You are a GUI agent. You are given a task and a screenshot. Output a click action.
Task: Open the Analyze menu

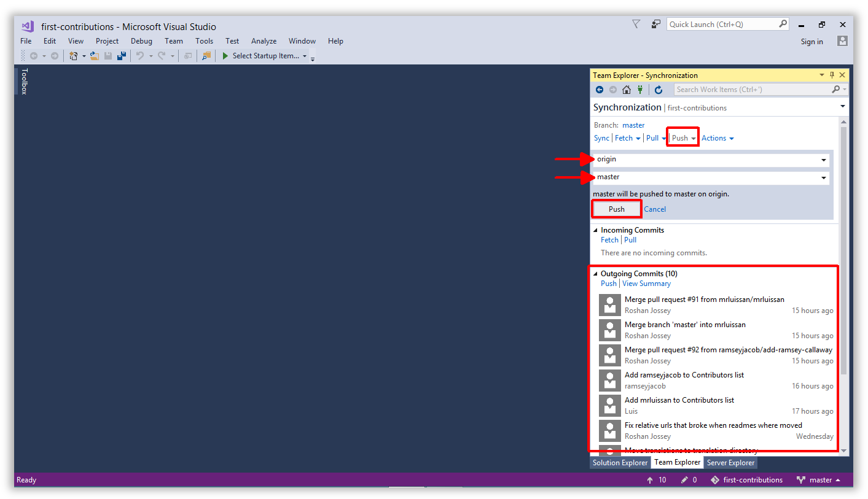264,41
